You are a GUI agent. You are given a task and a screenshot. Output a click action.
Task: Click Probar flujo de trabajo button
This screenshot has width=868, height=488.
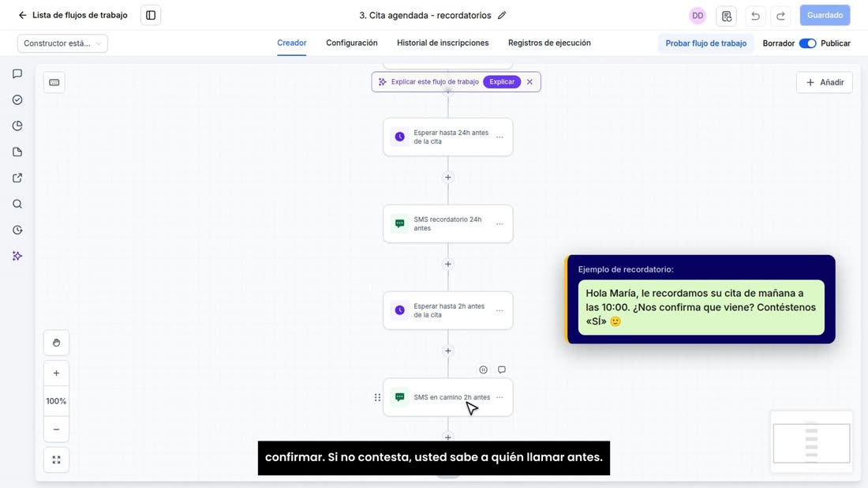[705, 43]
